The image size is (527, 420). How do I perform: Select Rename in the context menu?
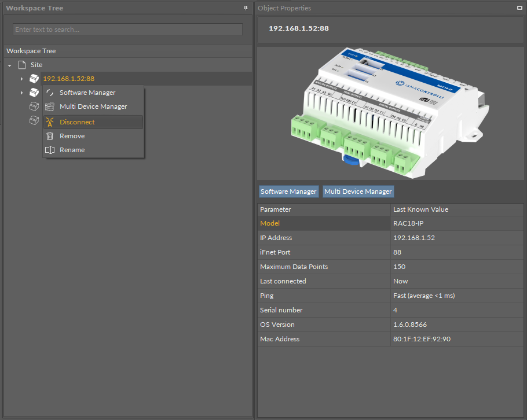[72, 150]
